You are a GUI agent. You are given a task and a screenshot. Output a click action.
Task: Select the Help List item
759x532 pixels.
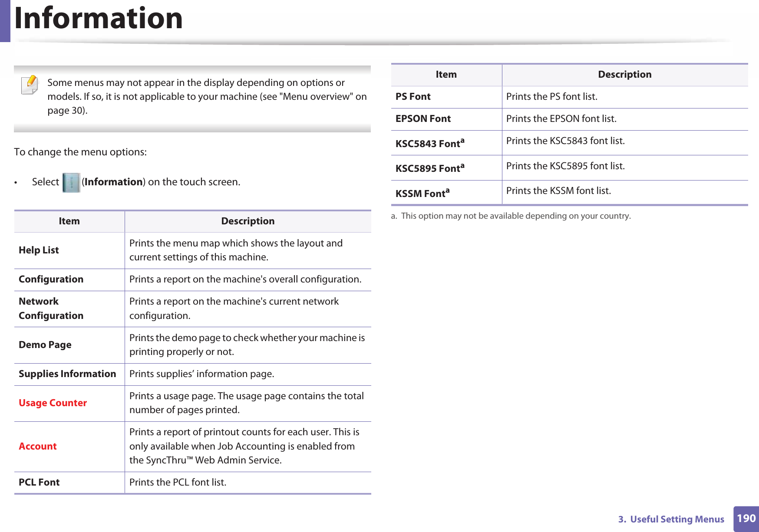coord(39,250)
